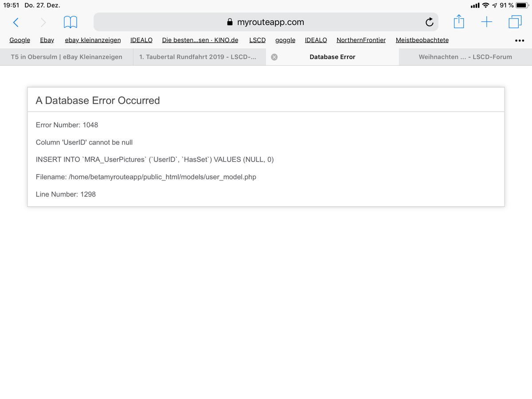
Task: Show all tabs overview icon
Action: (515, 22)
